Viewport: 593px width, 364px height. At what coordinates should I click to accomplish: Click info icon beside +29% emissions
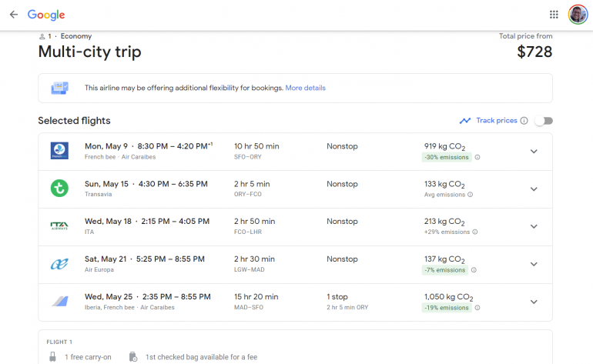pos(475,232)
